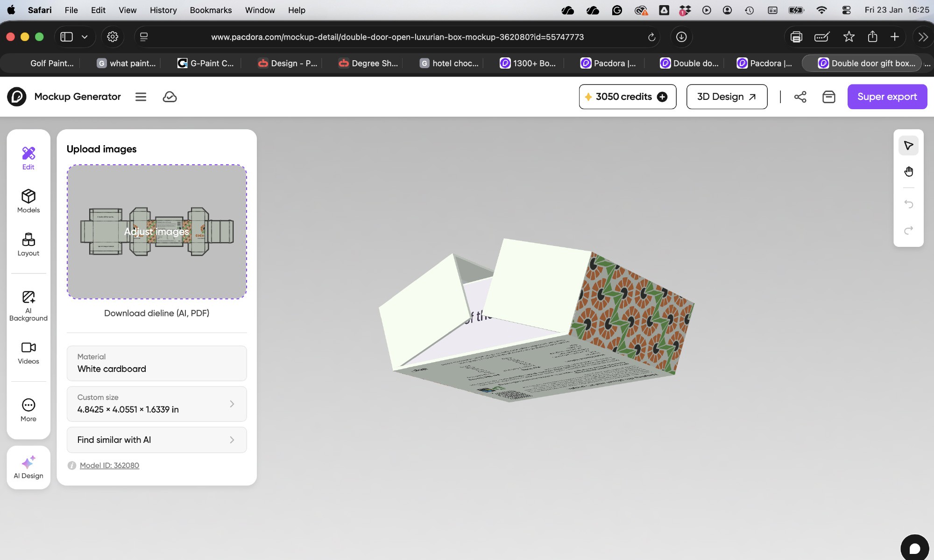Expand the Custom size options
This screenshot has width=934, height=560.
[x=156, y=404]
